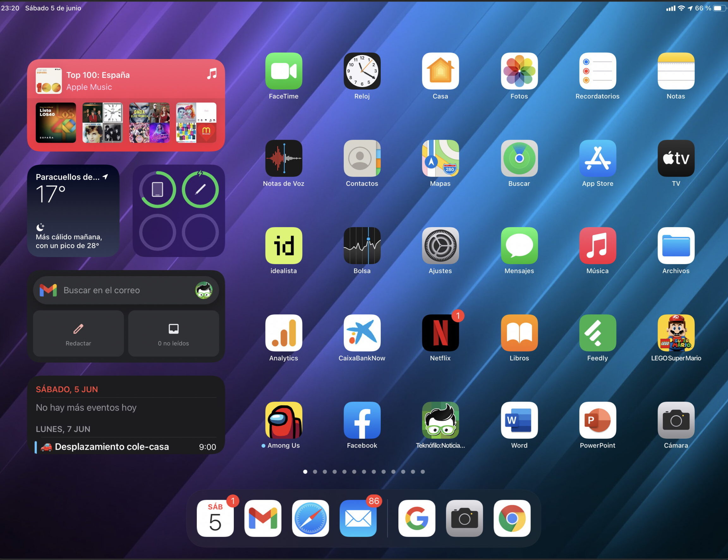Image resolution: width=728 pixels, height=560 pixels.
Task: Tap the Redactar compose button
Action: (x=78, y=334)
